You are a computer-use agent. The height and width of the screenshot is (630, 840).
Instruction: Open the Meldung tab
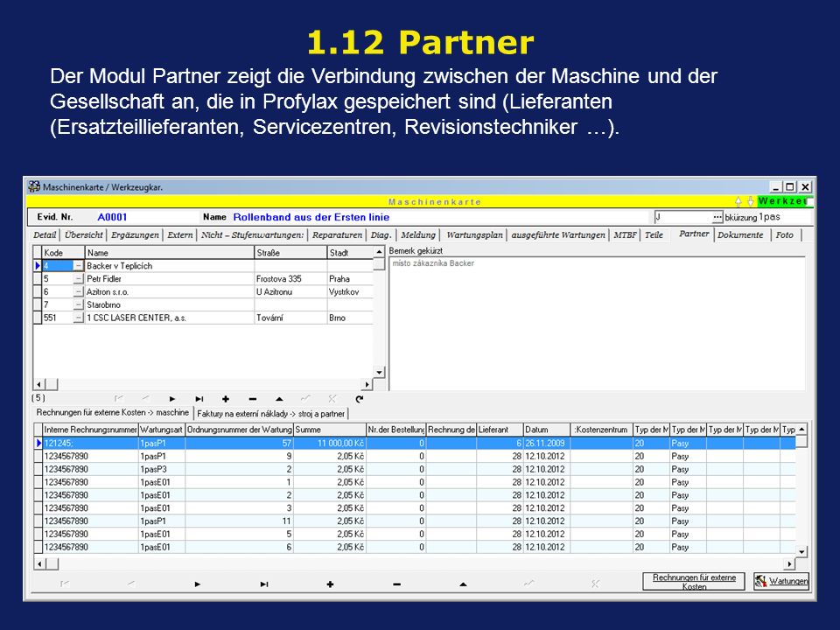point(418,235)
